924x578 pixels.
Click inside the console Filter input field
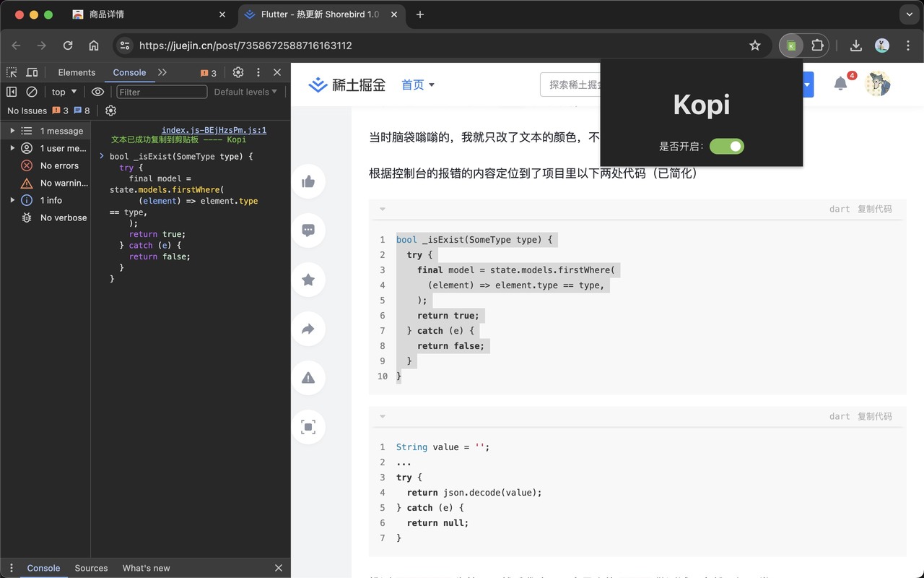pyautogui.click(x=162, y=92)
